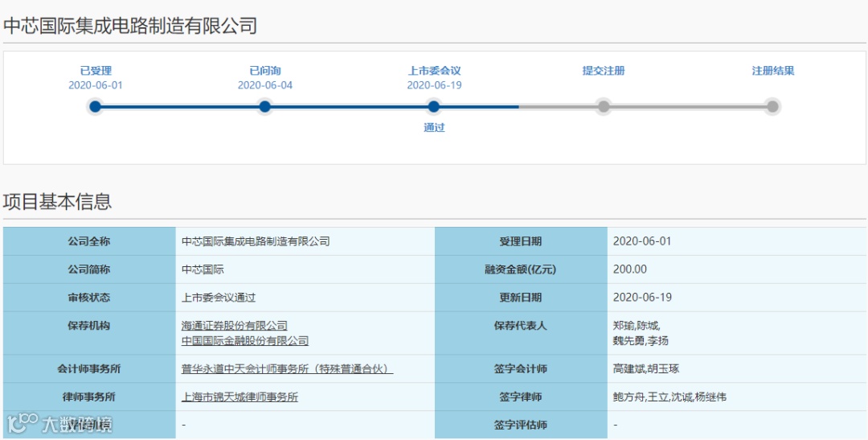The height and width of the screenshot is (440, 868).
Task: Click the 公司简称 value 中芯国际
Action: (x=203, y=270)
